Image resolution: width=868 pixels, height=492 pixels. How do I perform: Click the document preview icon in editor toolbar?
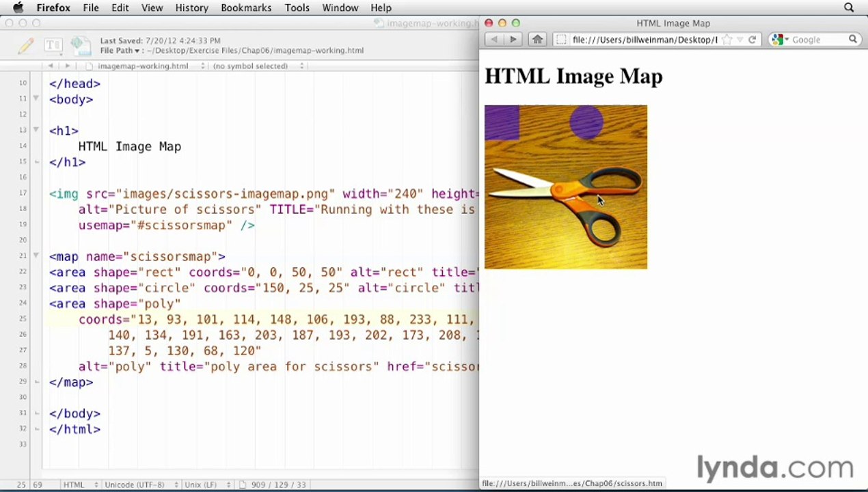coord(80,45)
